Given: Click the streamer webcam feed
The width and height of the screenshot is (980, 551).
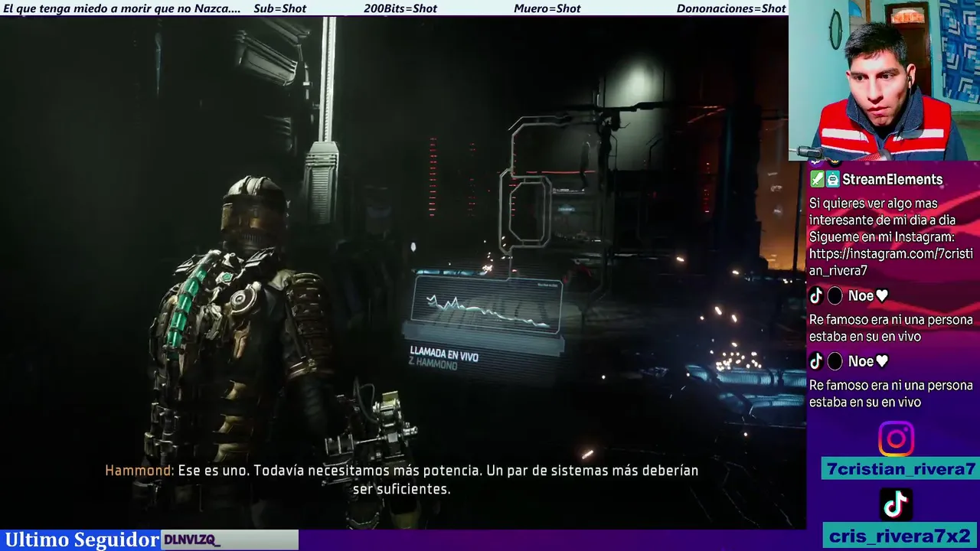Looking at the screenshot, I should 884,80.
